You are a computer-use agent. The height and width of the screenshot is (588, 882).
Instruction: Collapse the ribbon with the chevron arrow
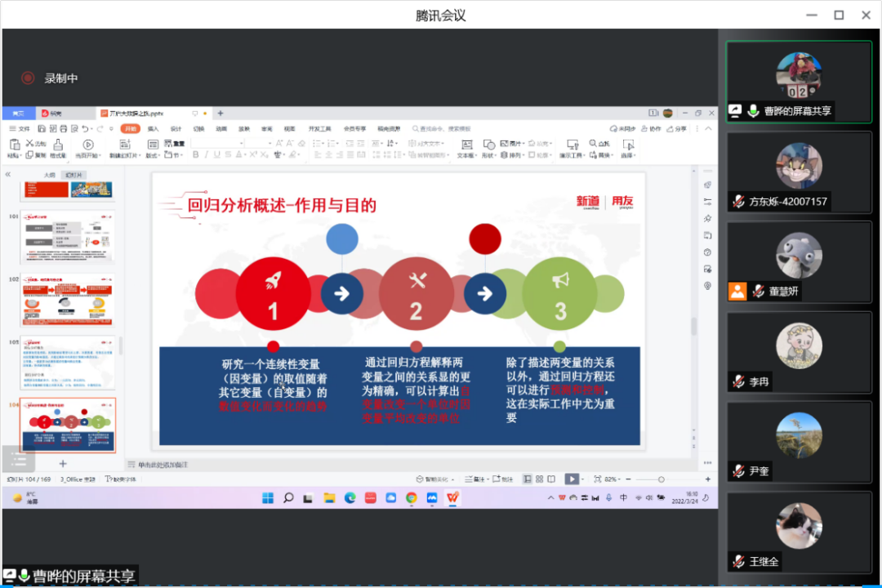click(x=708, y=129)
